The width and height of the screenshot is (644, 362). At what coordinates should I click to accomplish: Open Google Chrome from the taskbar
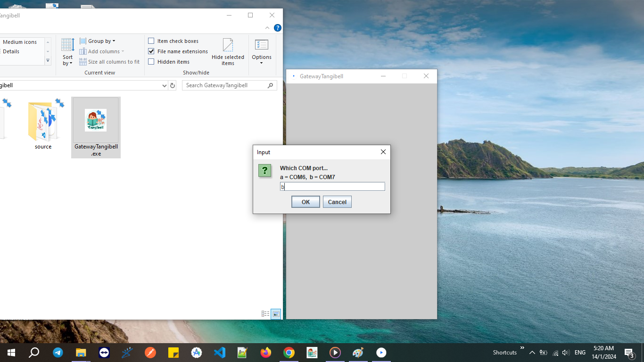[289, 353]
